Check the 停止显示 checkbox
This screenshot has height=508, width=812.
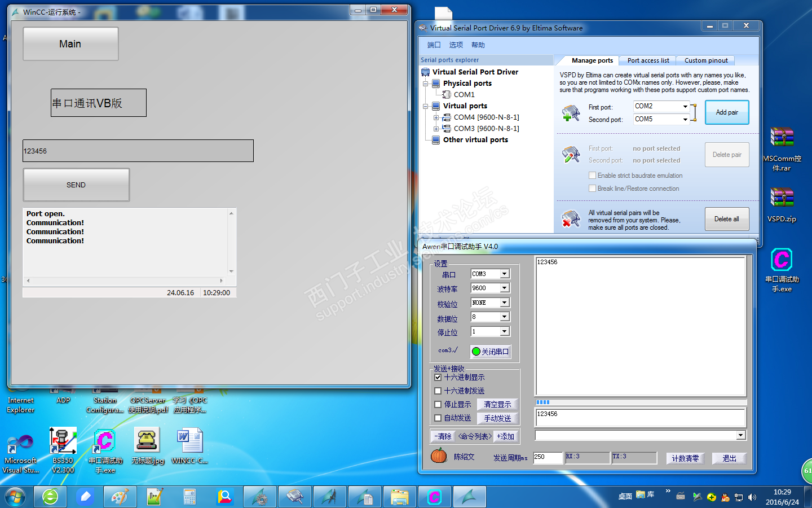[438, 404]
